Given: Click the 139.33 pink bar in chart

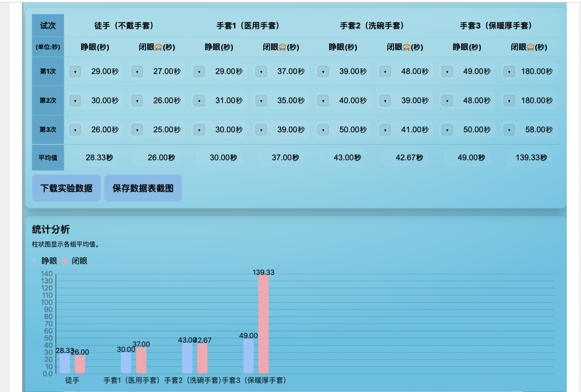Looking at the screenshot, I should click(x=263, y=324).
